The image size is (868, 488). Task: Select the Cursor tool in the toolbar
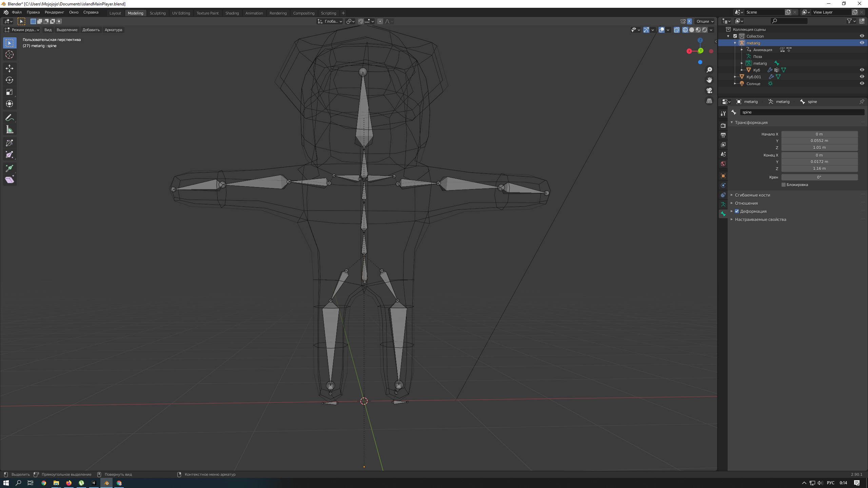9,55
